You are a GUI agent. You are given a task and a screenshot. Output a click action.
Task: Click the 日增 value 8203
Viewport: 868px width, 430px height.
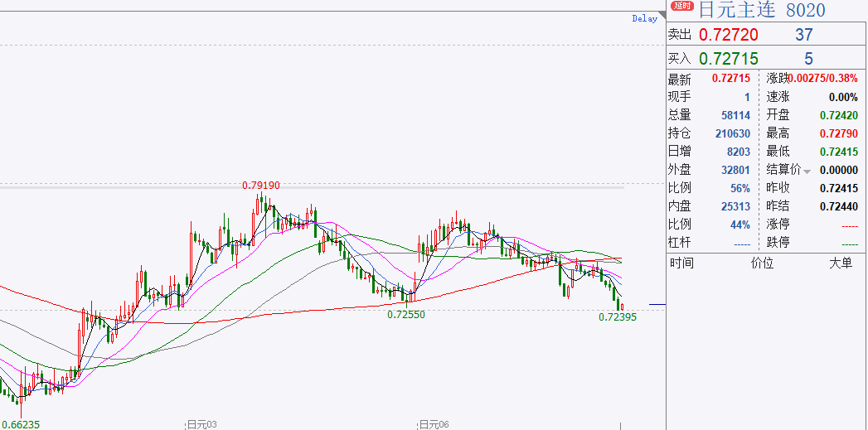click(739, 151)
